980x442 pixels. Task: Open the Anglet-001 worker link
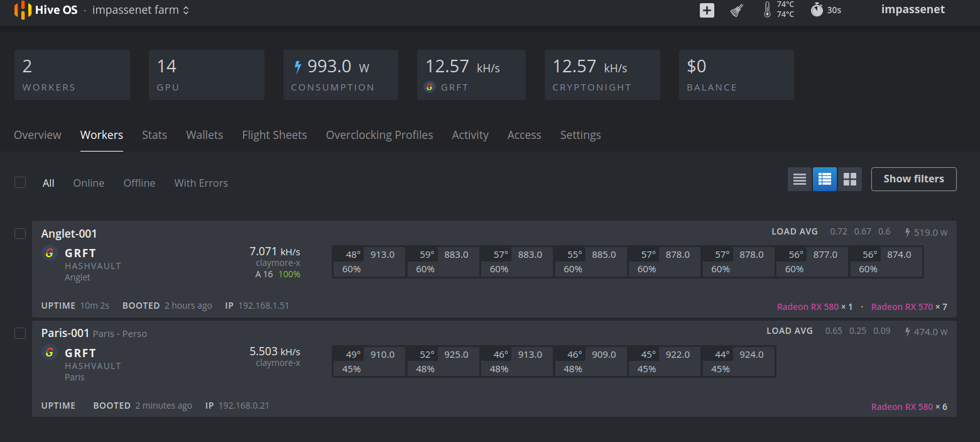[x=69, y=234]
